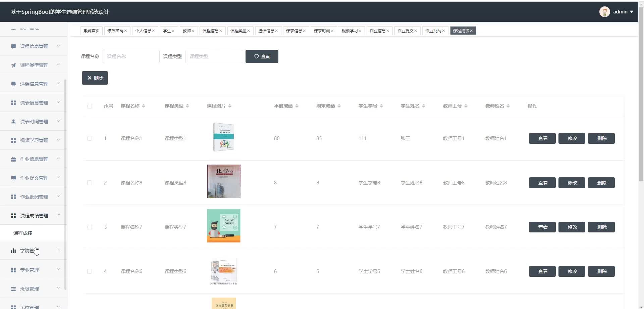Click the 课程类型 search input field
The width and height of the screenshot is (644, 309).
point(214,56)
